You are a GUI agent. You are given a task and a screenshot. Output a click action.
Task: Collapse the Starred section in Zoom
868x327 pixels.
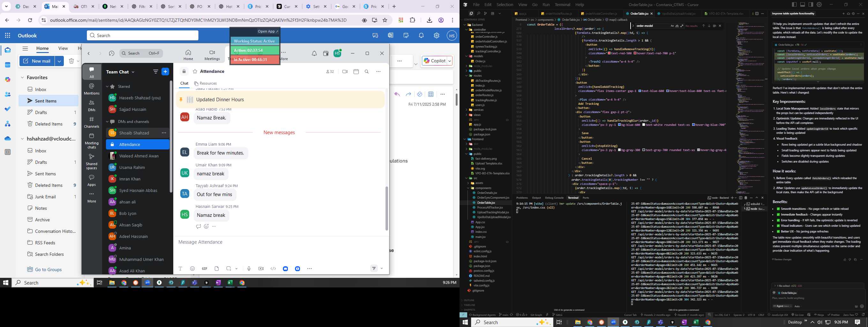pos(107,87)
